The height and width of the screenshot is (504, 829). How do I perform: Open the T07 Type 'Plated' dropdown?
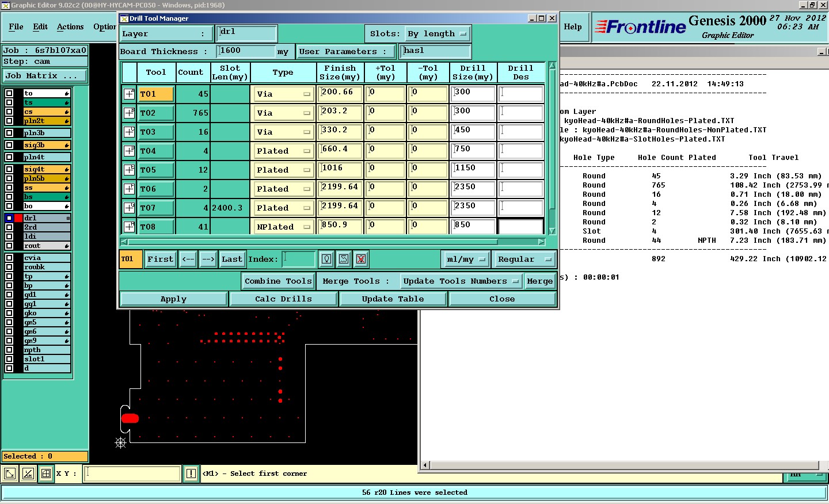(283, 208)
